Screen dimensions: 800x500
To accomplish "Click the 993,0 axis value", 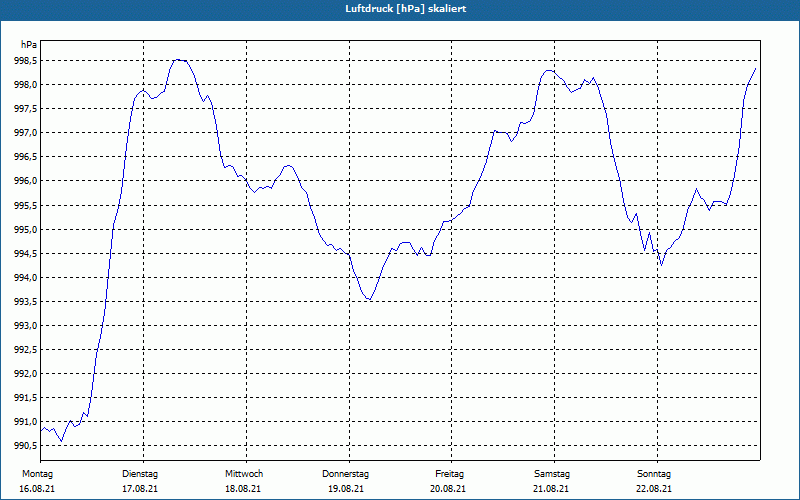I will (24, 326).
